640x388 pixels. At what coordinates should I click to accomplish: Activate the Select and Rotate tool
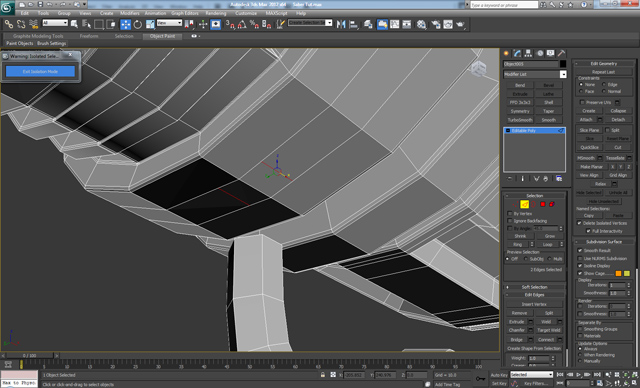point(138,24)
